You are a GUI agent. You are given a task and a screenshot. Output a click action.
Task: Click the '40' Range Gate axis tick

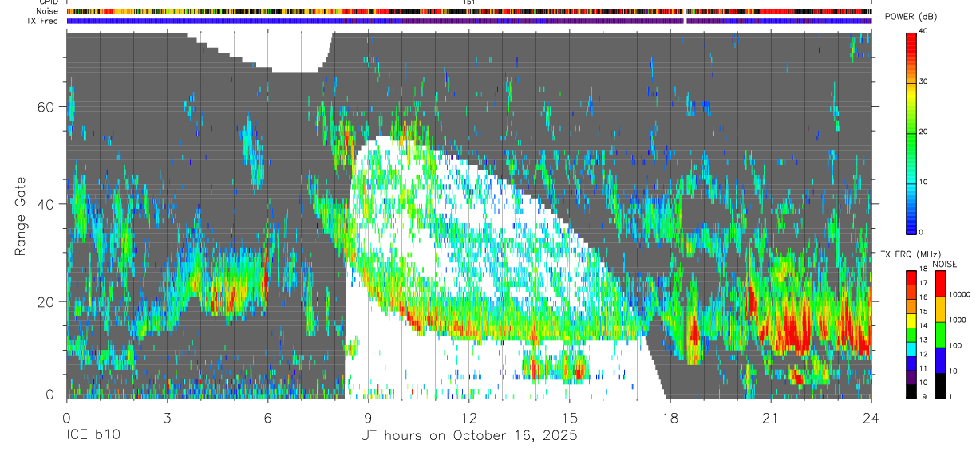tap(47, 204)
